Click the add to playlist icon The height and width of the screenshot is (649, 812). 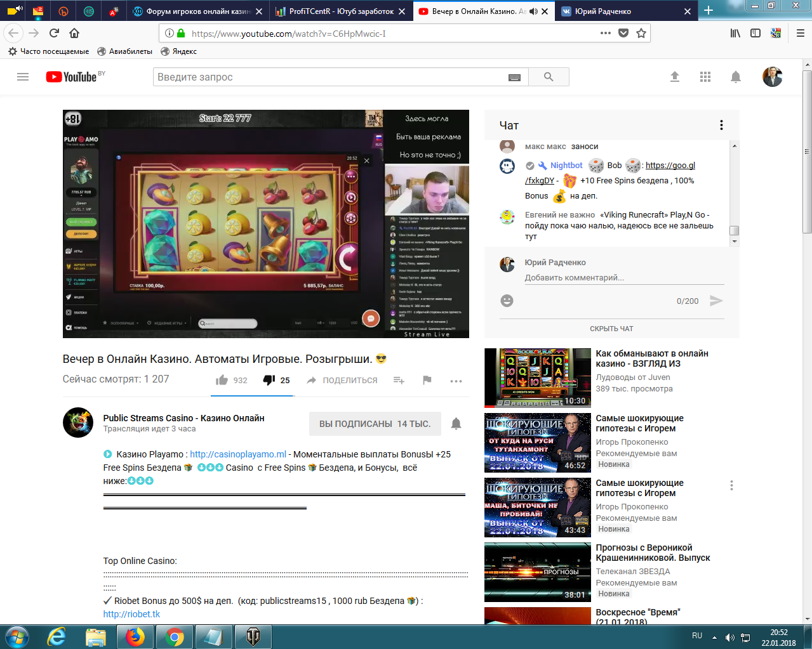tap(399, 380)
